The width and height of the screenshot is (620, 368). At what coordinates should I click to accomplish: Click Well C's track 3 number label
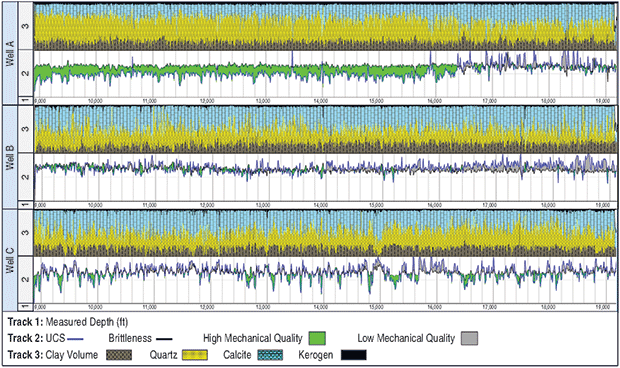point(25,232)
